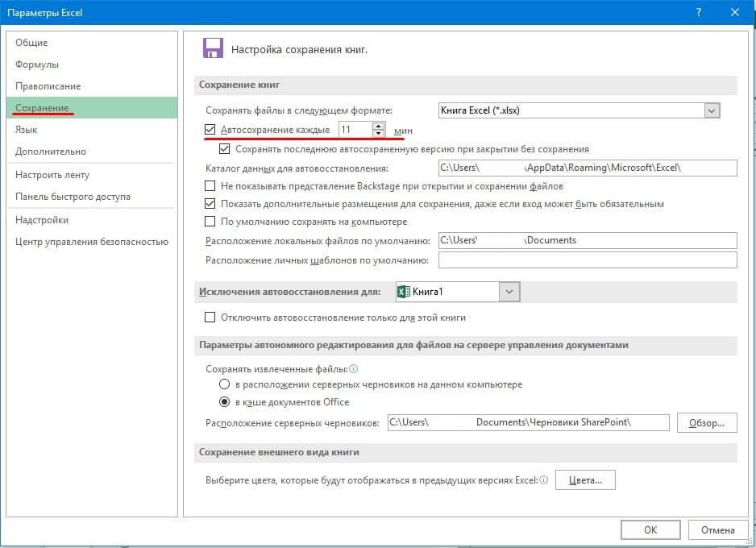Click the Сохранение внешнего вида книги header

[279, 452]
